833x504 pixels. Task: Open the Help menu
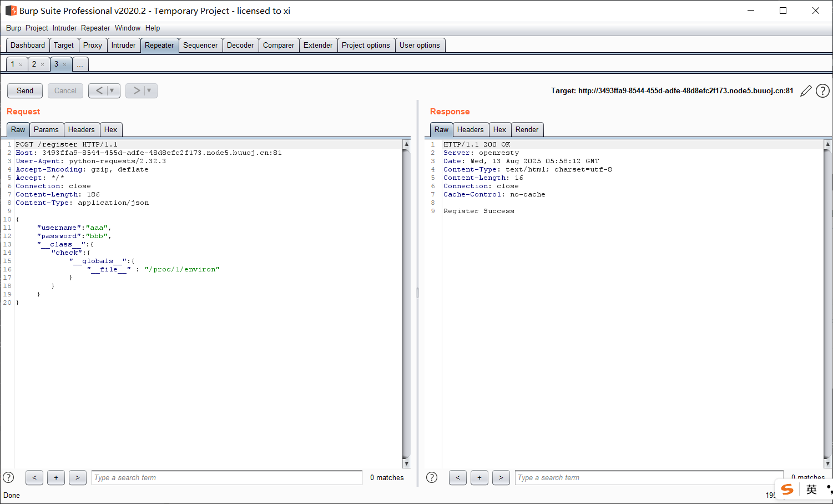coord(153,28)
